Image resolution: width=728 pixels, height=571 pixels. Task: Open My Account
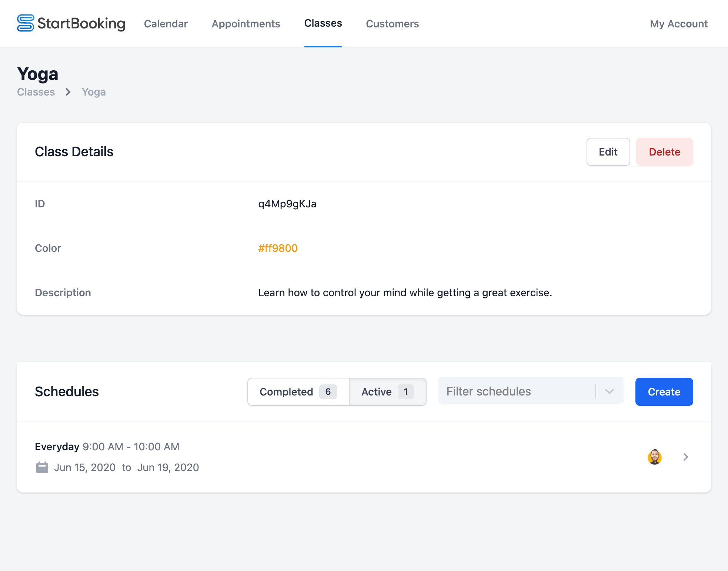pyautogui.click(x=678, y=24)
